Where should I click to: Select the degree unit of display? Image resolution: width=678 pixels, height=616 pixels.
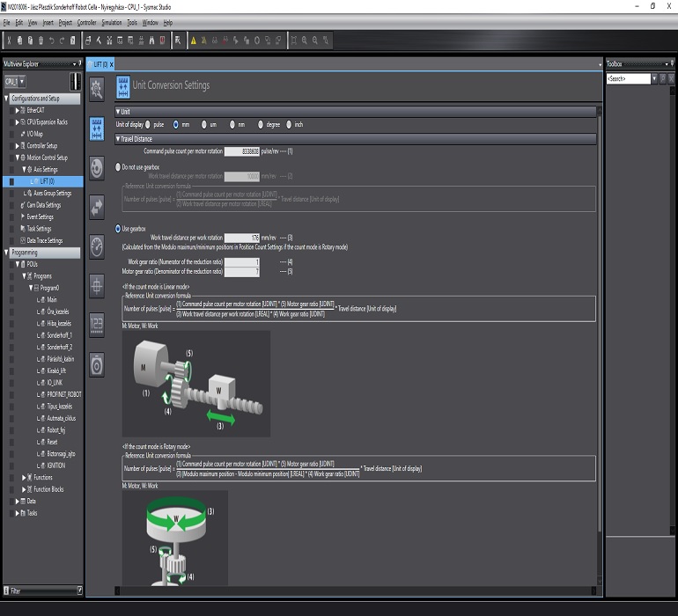tap(261, 124)
